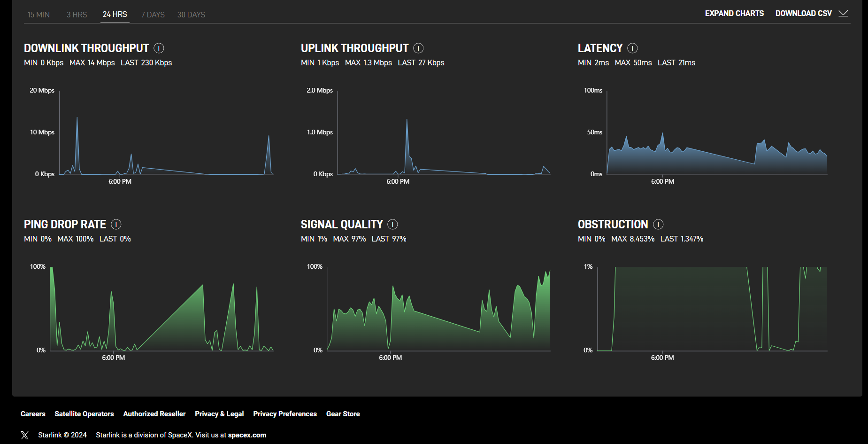Viewport: 868px width, 444px height.
Task: Click the 'MAX 97%' signal quality value
Action: tap(349, 239)
